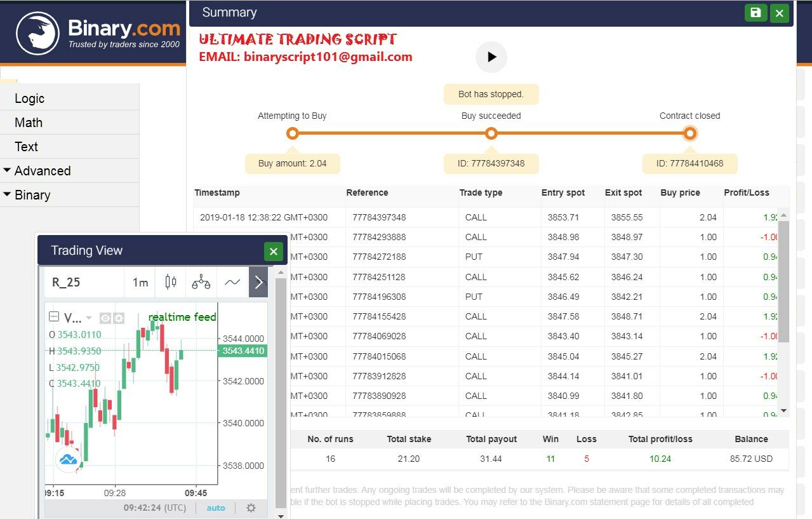Start the bot with the play button
The width and height of the screenshot is (812, 519).
[491, 57]
